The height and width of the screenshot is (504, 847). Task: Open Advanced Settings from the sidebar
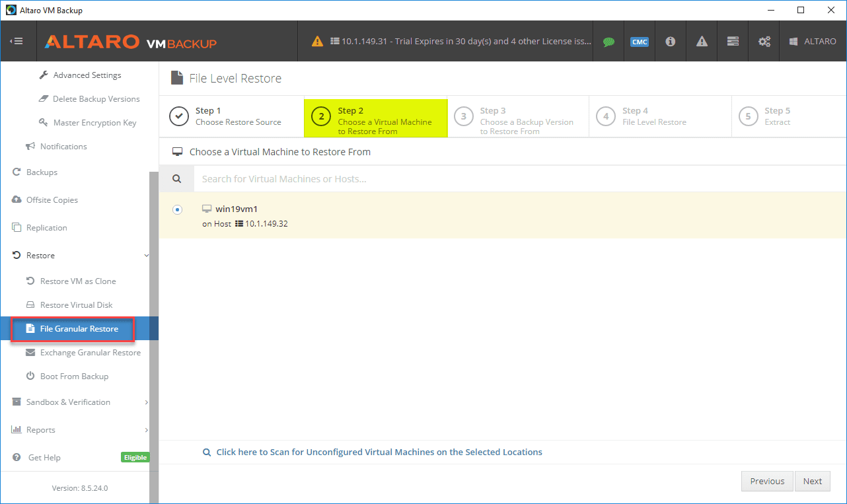tap(87, 75)
